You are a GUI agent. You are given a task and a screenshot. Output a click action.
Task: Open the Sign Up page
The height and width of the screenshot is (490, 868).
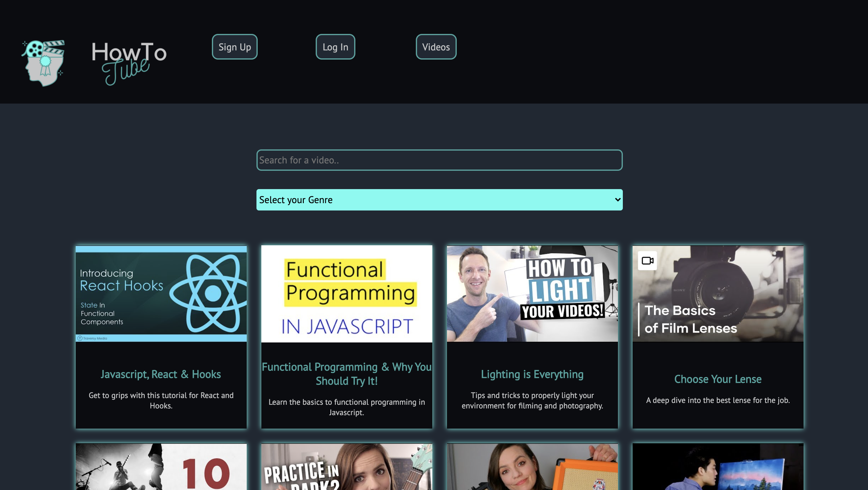234,47
